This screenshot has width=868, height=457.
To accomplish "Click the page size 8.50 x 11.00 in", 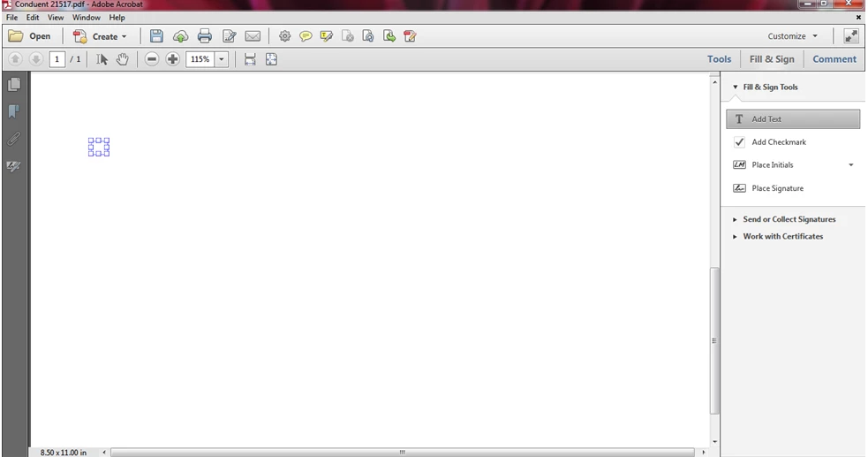I will pos(63,452).
